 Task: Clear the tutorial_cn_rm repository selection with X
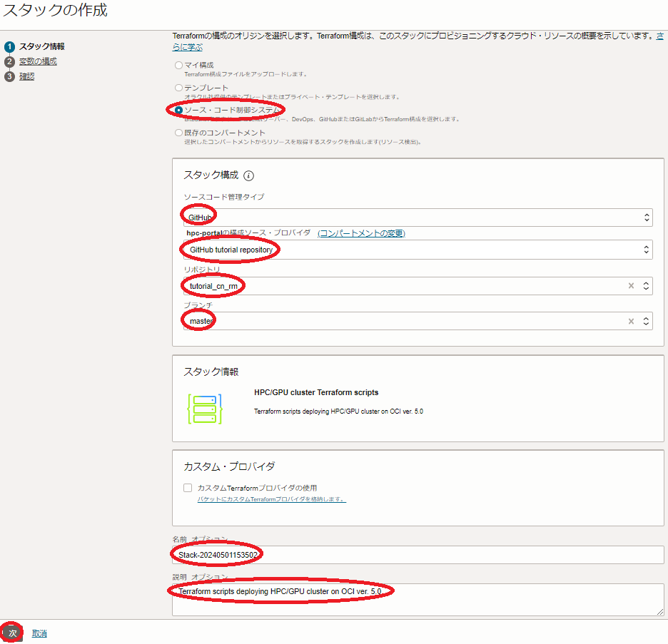(631, 286)
